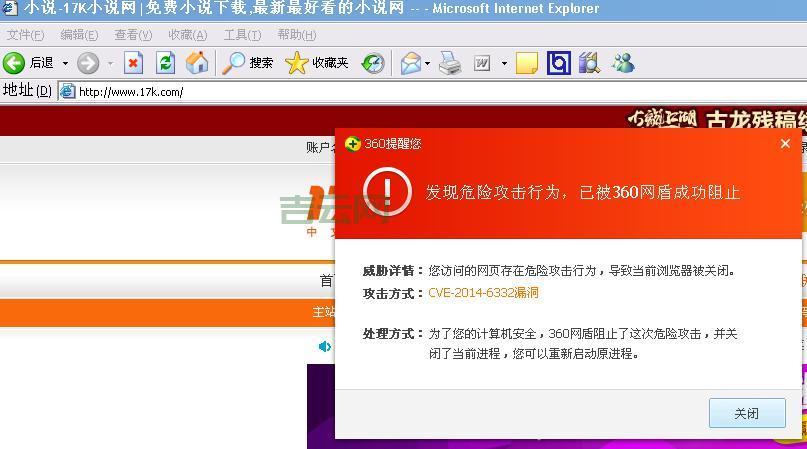This screenshot has height=449, width=807.
Task: Click the 威胁详情 label text
Action: coord(392,270)
